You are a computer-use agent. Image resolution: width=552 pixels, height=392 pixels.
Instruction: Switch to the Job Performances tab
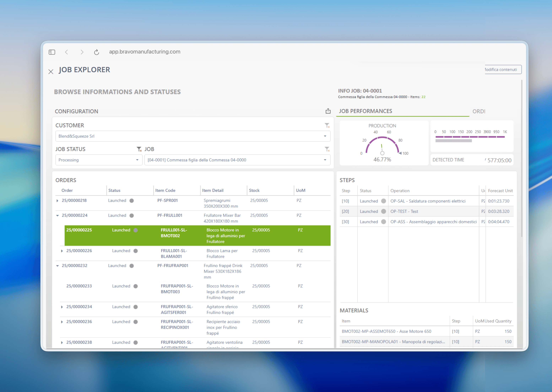point(366,111)
